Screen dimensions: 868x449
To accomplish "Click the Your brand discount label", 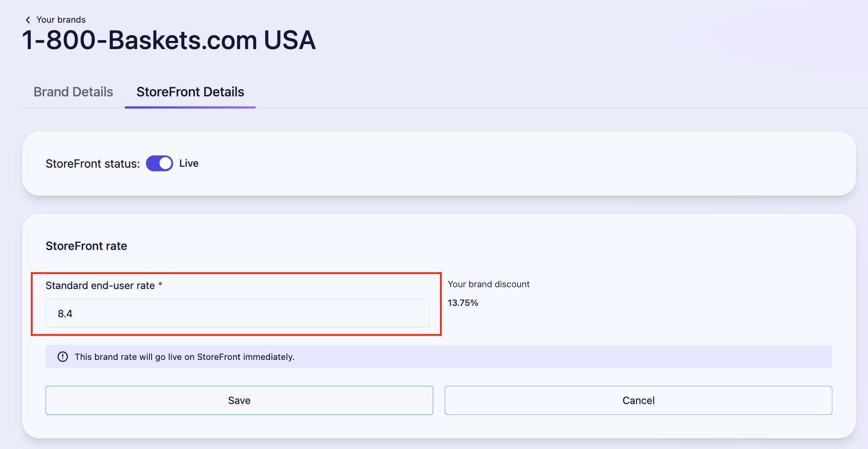I will (x=489, y=284).
